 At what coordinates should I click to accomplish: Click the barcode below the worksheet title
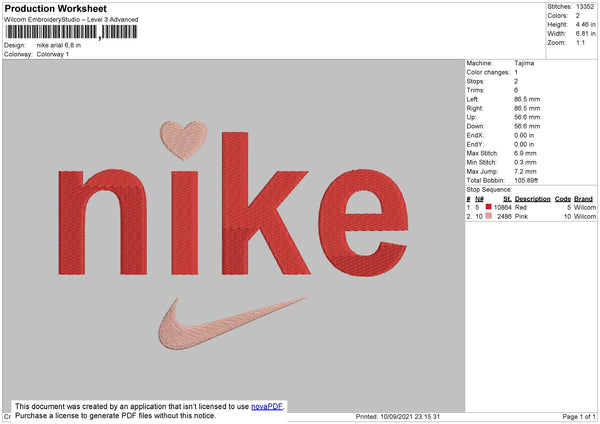71,32
